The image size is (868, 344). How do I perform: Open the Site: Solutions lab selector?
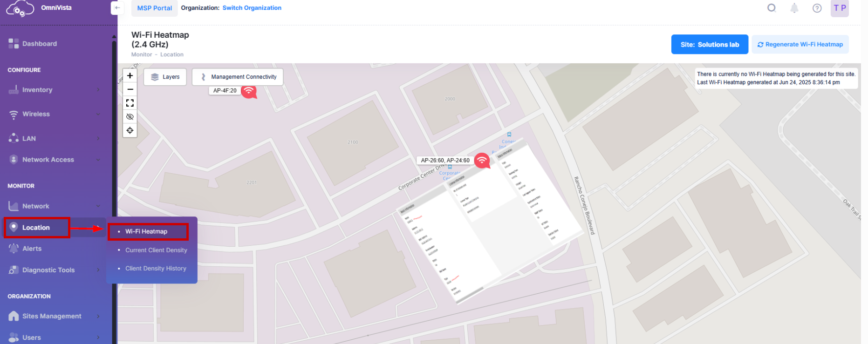pyautogui.click(x=709, y=45)
